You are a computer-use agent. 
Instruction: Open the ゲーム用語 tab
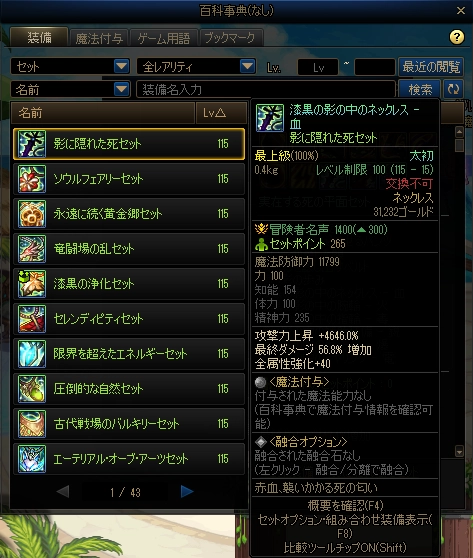(x=163, y=38)
